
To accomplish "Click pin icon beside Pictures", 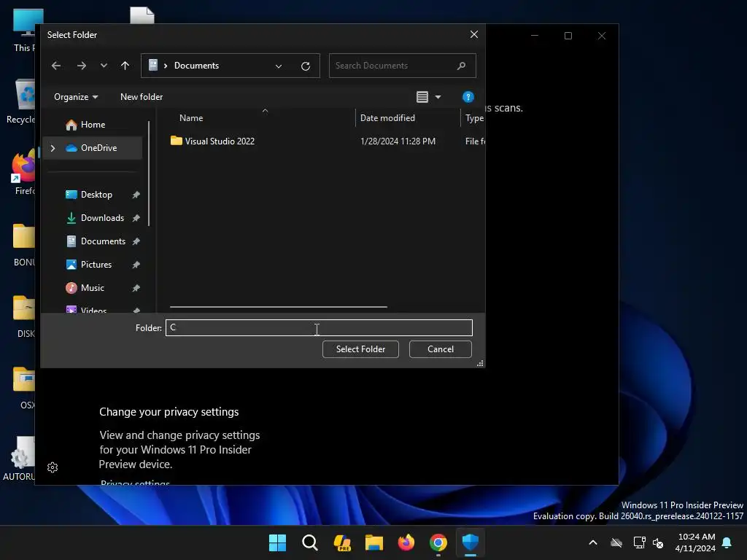I will 136,265.
